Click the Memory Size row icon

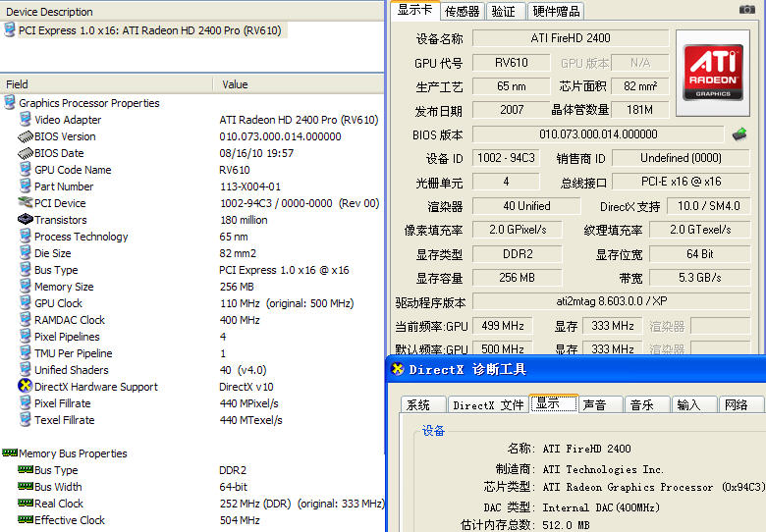(25, 286)
